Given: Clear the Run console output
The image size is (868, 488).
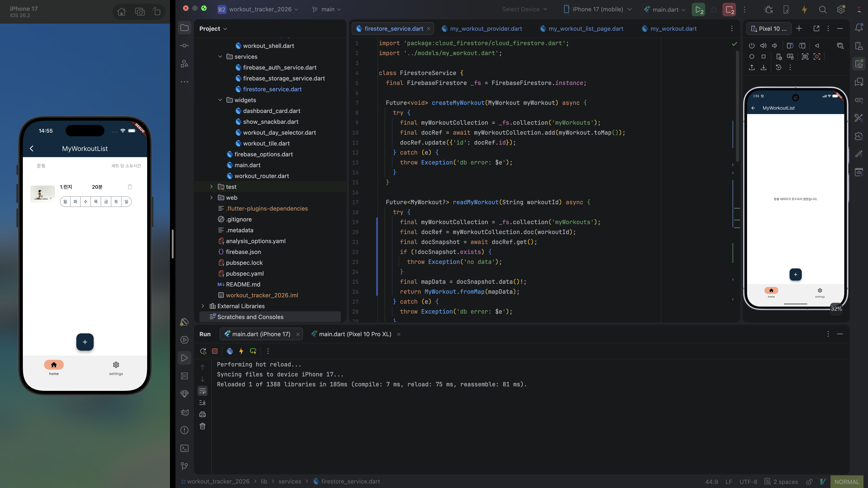Looking at the screenshot, I should coord(203,426).
